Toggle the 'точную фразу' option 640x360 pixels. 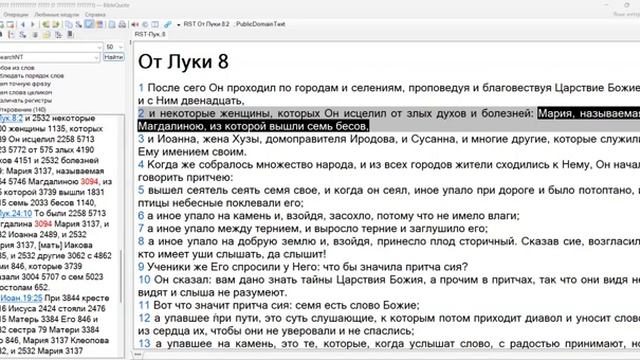point(25,84)
